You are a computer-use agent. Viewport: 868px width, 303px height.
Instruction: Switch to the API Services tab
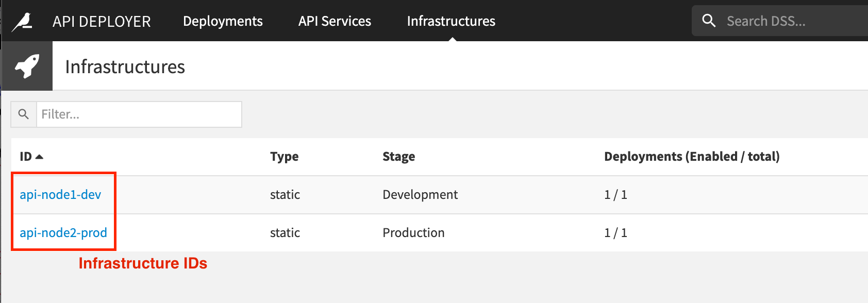335,22
